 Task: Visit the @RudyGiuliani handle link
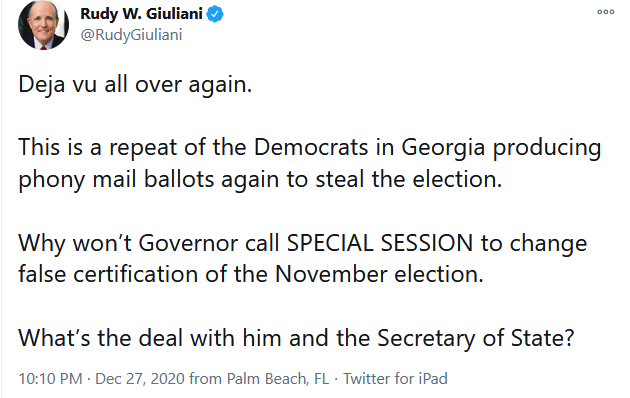coord(131,35)
